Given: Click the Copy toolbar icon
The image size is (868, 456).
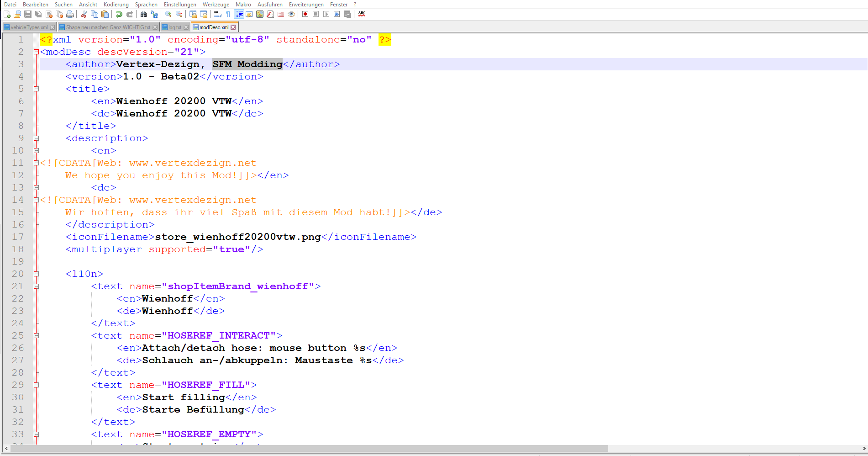Looking at the screenshot, I should tap(95, 14).
